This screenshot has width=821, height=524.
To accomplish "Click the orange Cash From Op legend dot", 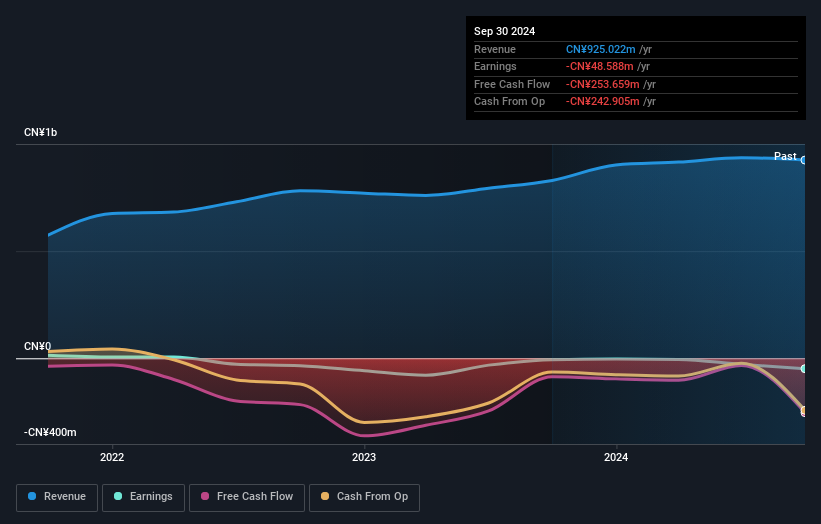I will (325, 496).
